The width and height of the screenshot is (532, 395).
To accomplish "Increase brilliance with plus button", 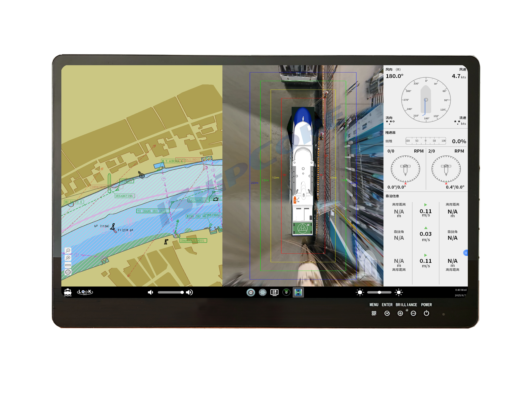I will point(400,313).
